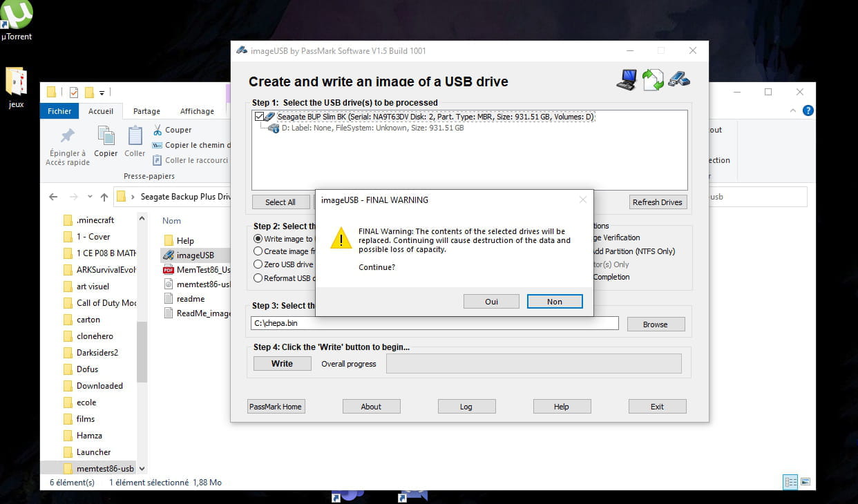Close the FINAL WARNING dialog with X
This screenshot has height=504, width=858.
tap(582, 200)
